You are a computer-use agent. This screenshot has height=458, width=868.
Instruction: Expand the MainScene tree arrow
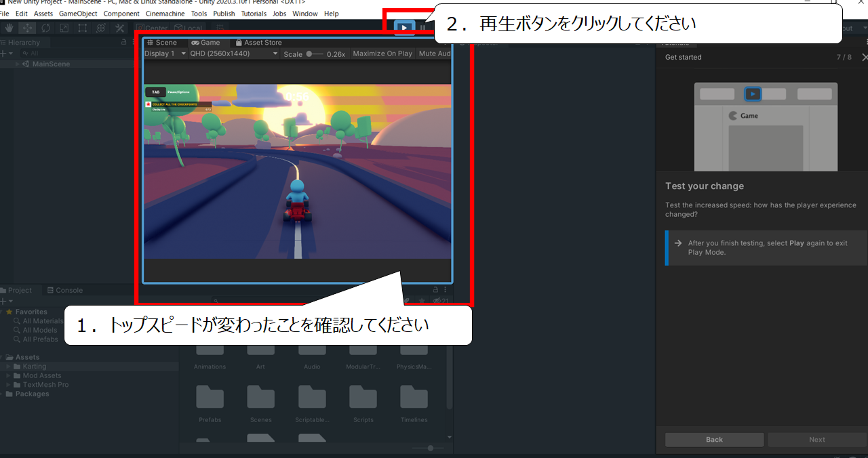coord(17,64)
